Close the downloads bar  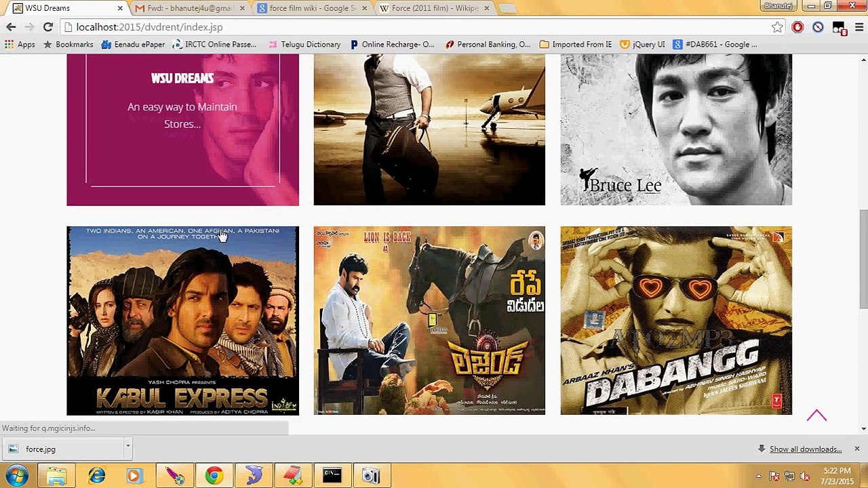tap(856, 449)
